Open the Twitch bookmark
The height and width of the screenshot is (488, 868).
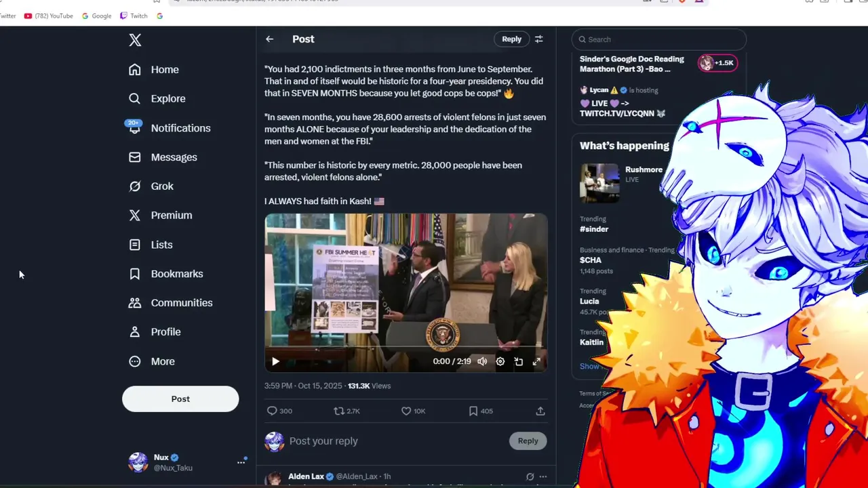tap(134, 16)
